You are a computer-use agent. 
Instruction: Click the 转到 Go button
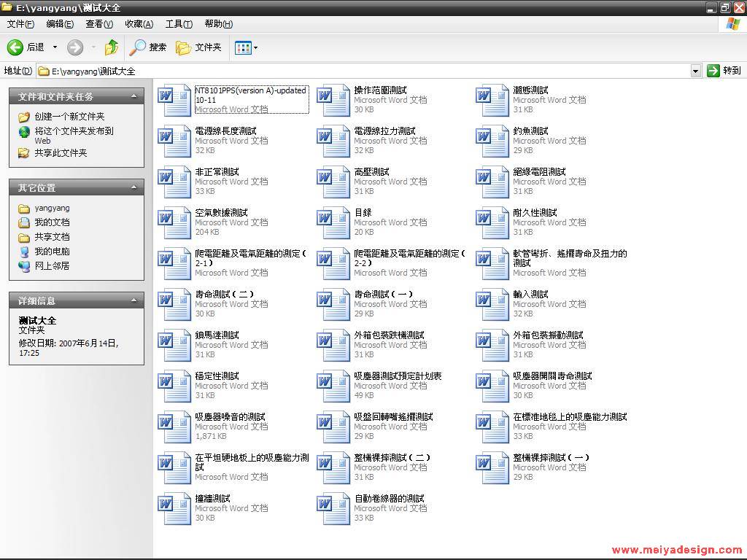(x=724, y=71)
